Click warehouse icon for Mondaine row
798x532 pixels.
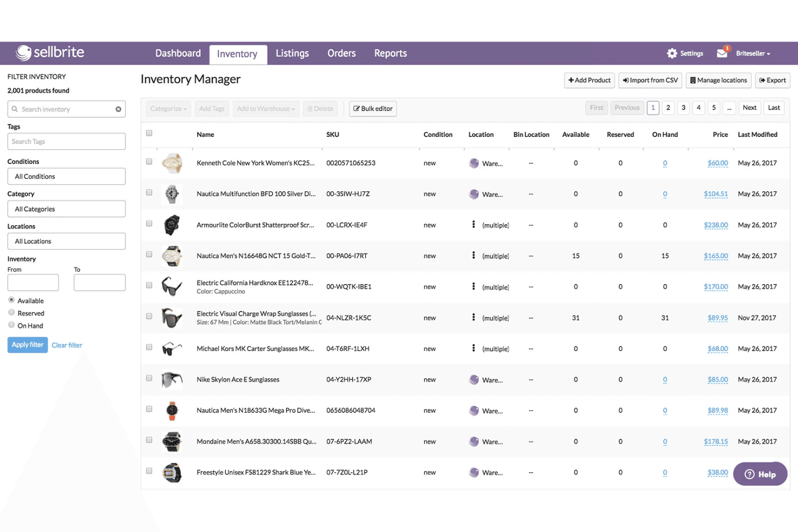point(474,442)
